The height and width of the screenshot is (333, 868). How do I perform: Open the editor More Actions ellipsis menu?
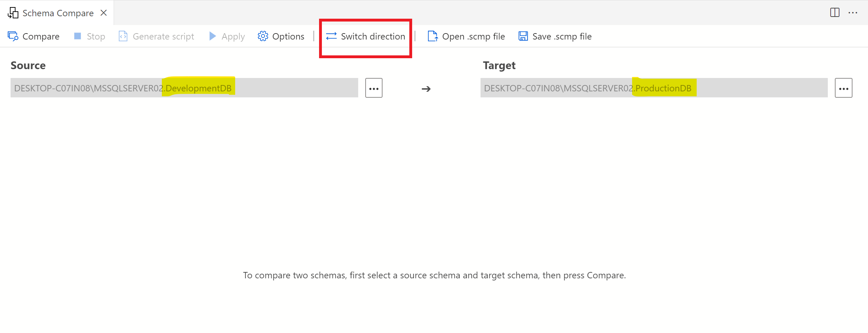point(853,13)
